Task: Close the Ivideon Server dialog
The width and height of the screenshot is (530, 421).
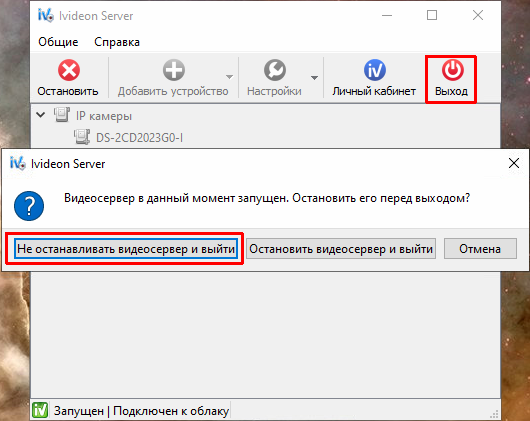Action: (514, 163)
